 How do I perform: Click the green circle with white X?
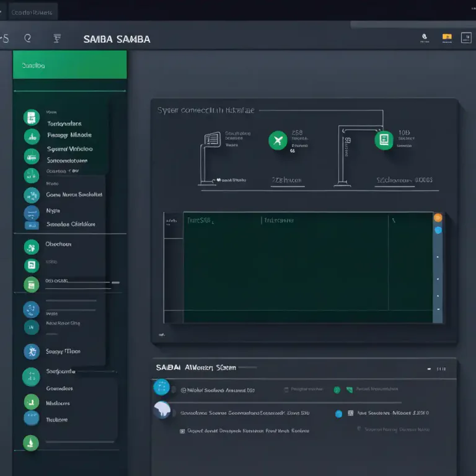[x=278, y=140]
